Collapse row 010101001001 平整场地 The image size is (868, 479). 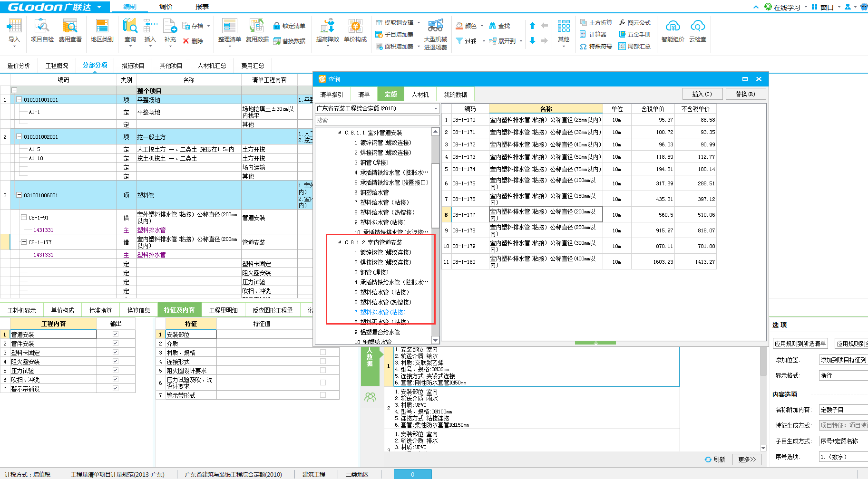pos(19,100)
